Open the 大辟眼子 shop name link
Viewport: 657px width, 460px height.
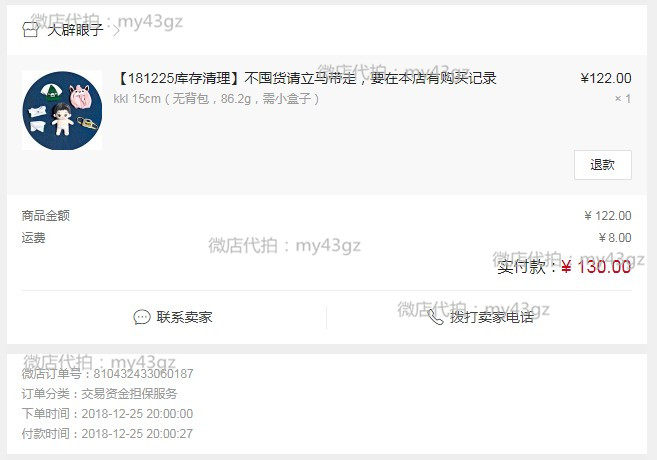click(75, 30)
